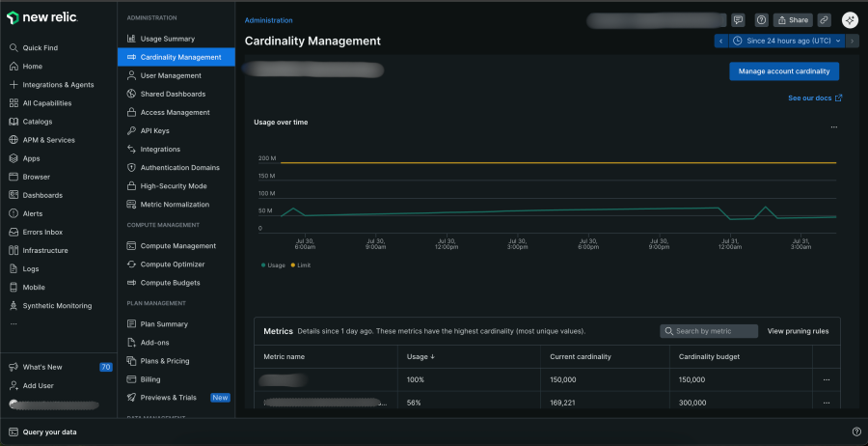
Task: Open Dashboards
Action: pos(36,195)
